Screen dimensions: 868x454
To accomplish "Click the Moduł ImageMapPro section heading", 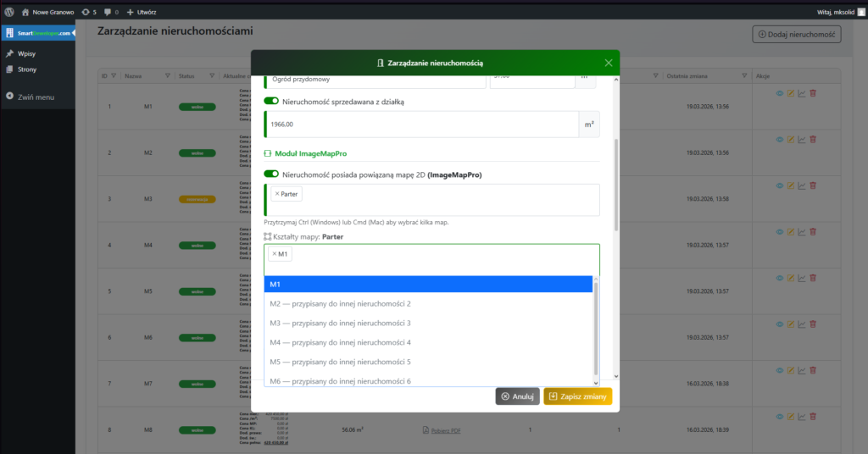I will click(310, 153).
